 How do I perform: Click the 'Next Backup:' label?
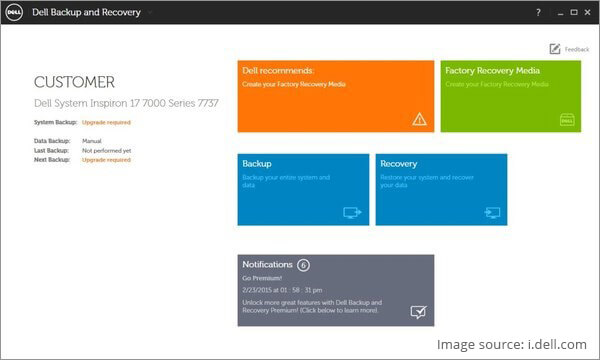pyautogui.click(x=52, y=160)
